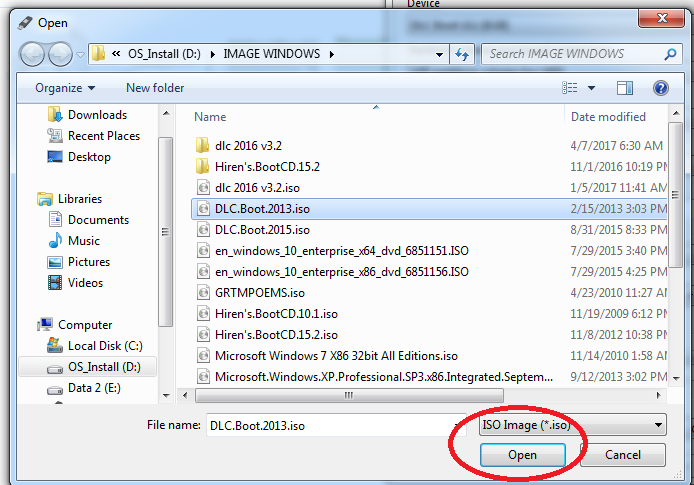Screen dimensions: 694x485
Task: Click the Change your view icon
Action: pyautogui.click(x=570, y=88)
